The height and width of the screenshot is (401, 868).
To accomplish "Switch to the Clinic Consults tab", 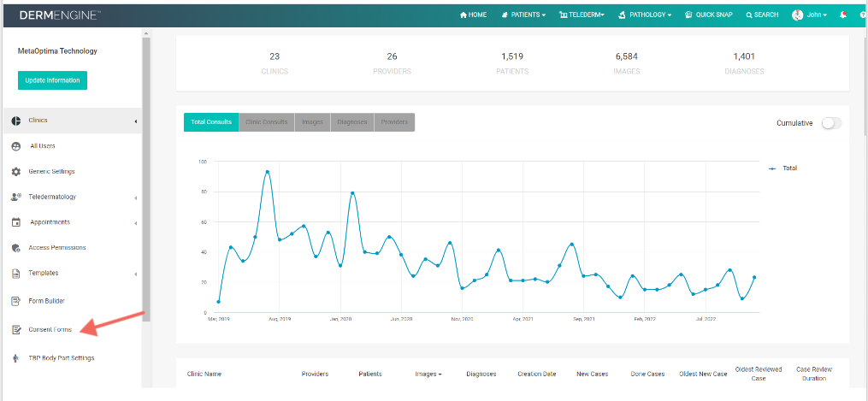I will 266,122.
